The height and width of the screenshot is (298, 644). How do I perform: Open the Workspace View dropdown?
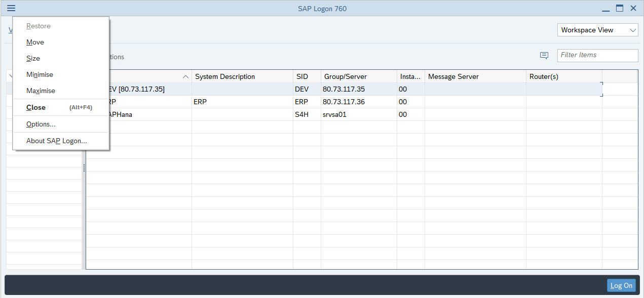(597, 30)
